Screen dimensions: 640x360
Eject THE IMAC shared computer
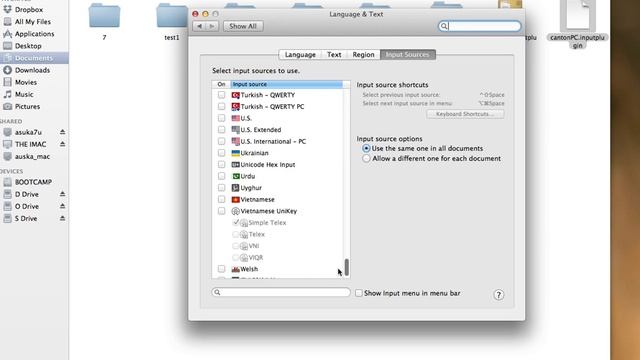tap(62, 144)
